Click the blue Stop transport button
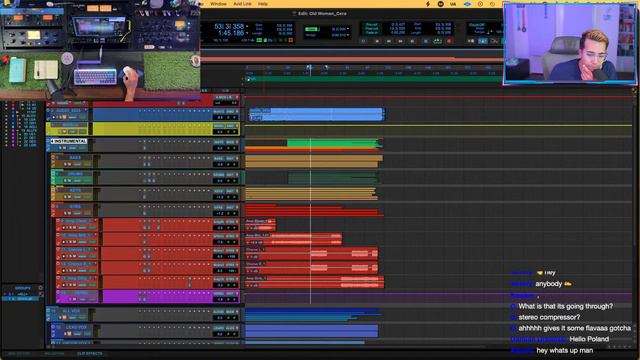This screenshot has width=640, height=360. point(426,41)
